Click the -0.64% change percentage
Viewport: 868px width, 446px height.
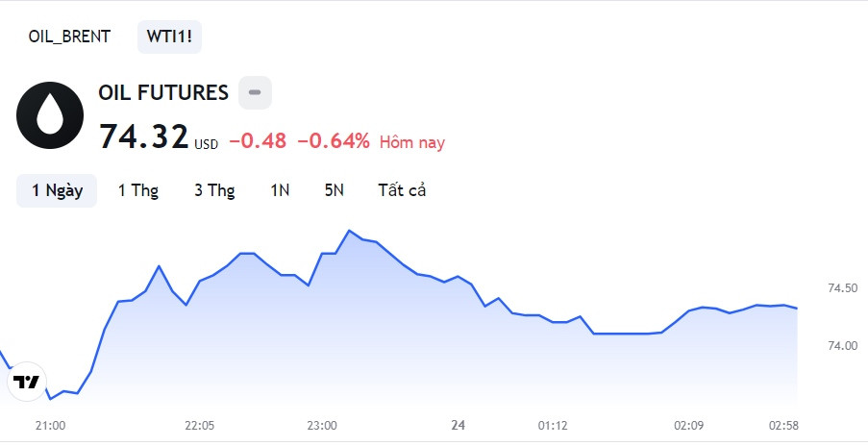(x=334, y=141)
